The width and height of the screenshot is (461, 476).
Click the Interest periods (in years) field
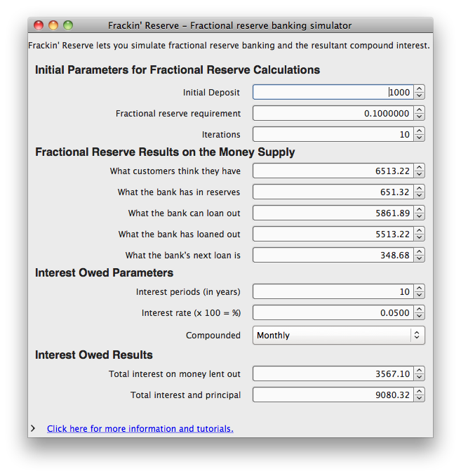pos(332,292)
